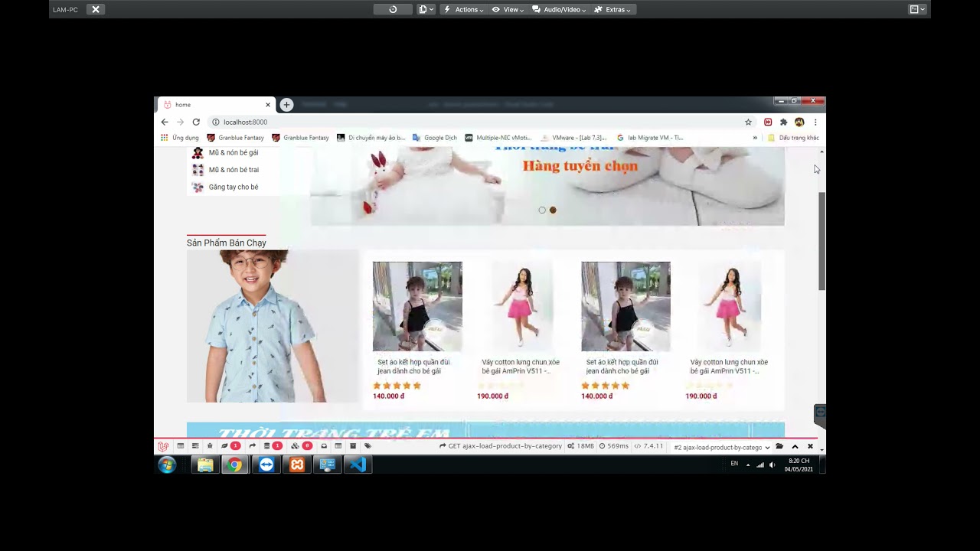Open debugbar Gate panel icon
Viewport: 980px width, 551px height.
338,446
